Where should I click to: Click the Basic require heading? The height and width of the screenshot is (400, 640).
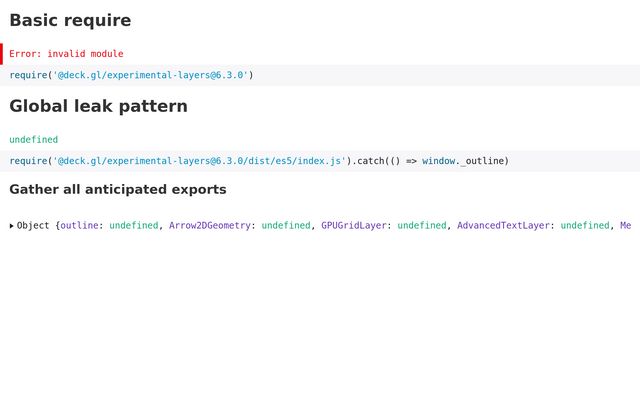70,20
